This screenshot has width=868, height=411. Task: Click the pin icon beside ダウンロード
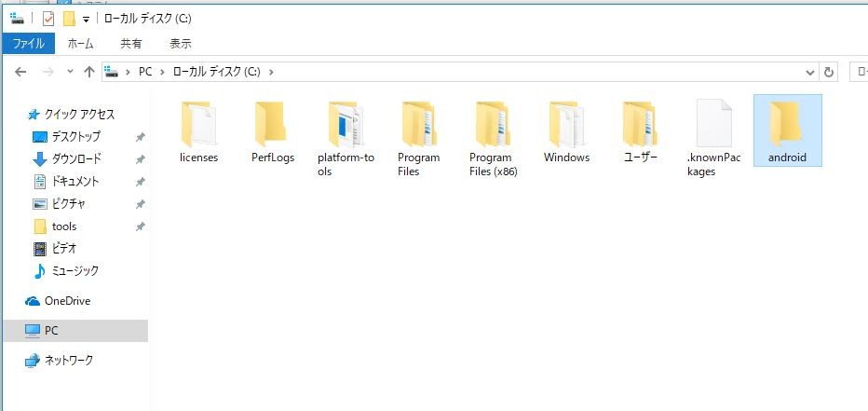(x=140, y=159)
